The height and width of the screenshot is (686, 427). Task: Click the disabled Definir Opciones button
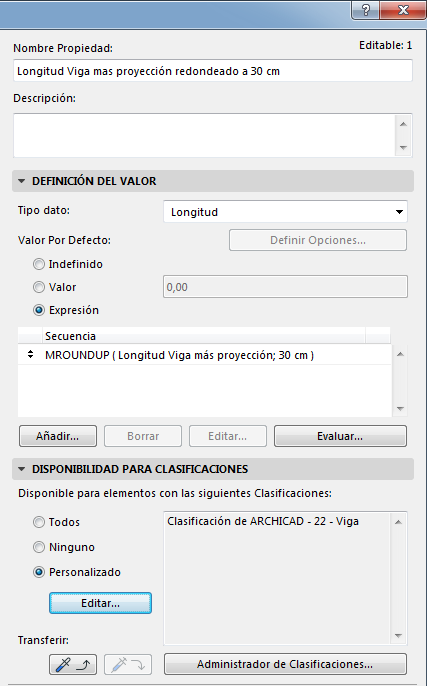(x=318, y=240)
